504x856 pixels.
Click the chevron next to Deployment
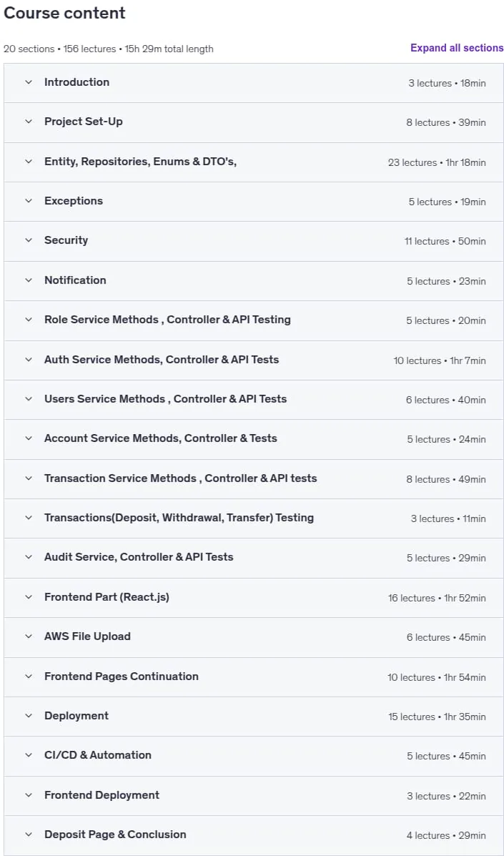click(29, 716)
